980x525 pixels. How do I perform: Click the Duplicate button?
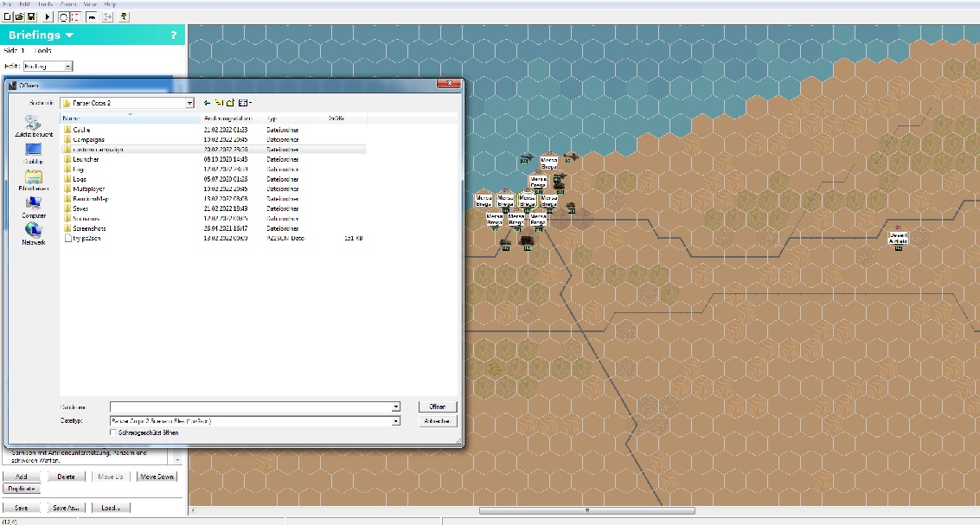22,489
